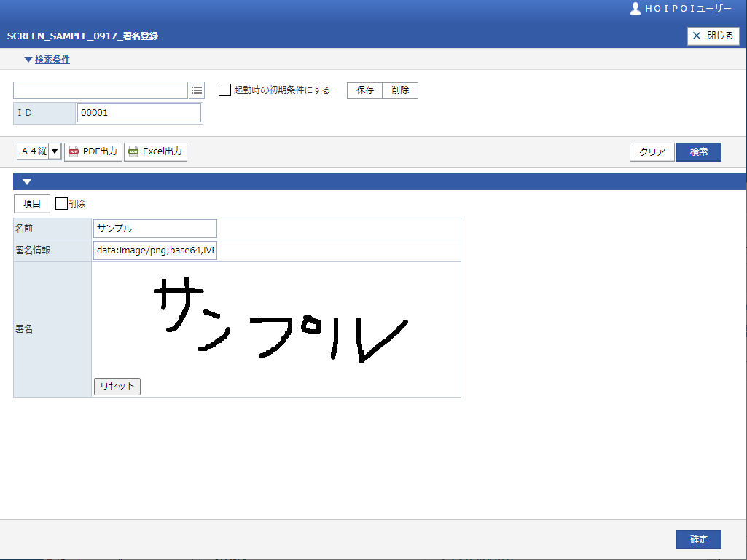Open the A4縦 paper size dropdown
747x560 pixels.
(55, 151)
